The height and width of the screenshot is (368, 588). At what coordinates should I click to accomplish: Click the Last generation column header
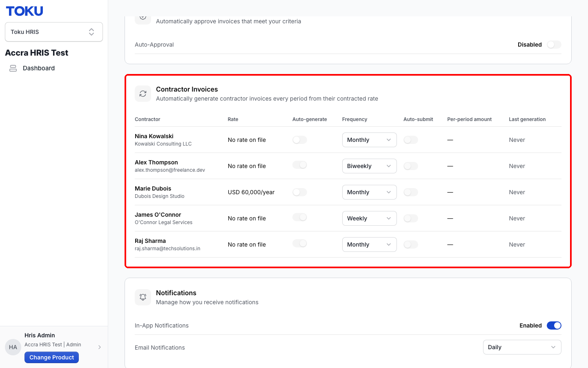[527, 119]
